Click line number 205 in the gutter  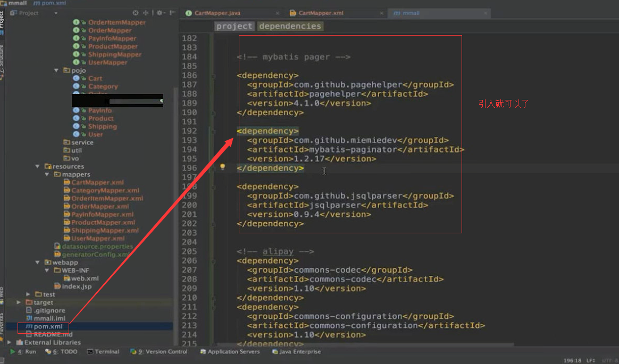coord(189,251)
